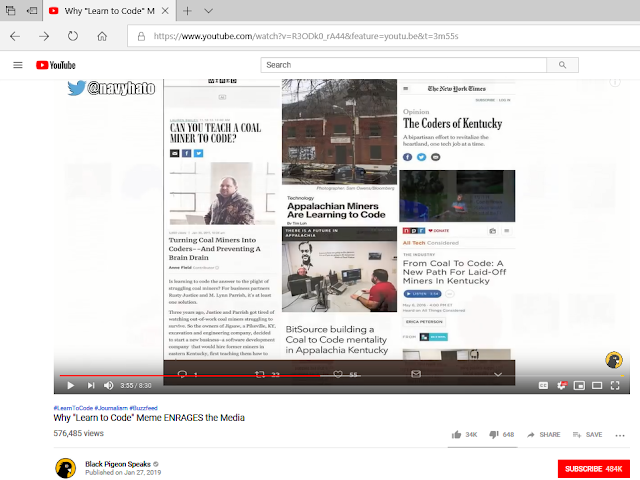Screen dimensions: 640x480
Task: Open the YouTube hamburger guide menu
Action: 18,65
